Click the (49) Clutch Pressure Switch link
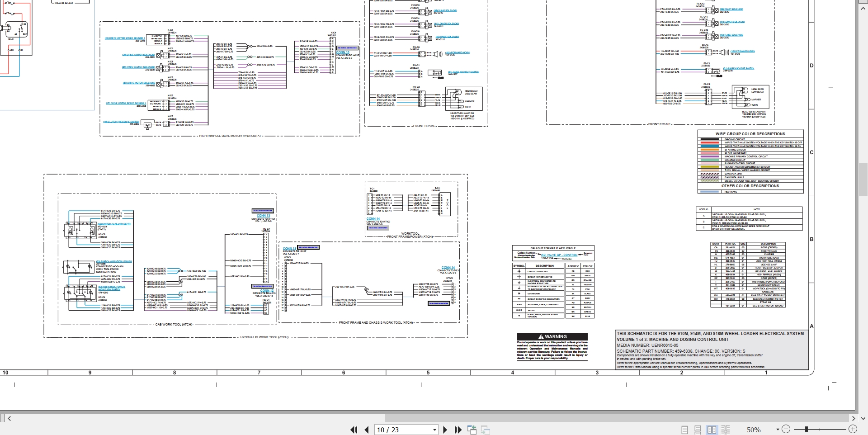This screenshot has height=435, width=868. point(121,122)
